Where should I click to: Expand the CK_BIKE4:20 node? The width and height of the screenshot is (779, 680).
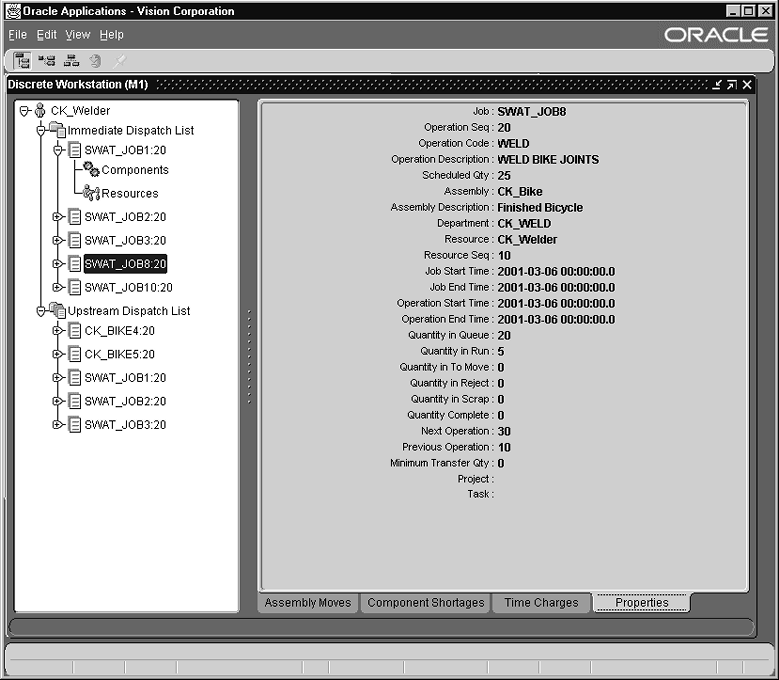[x=58, y=330]
